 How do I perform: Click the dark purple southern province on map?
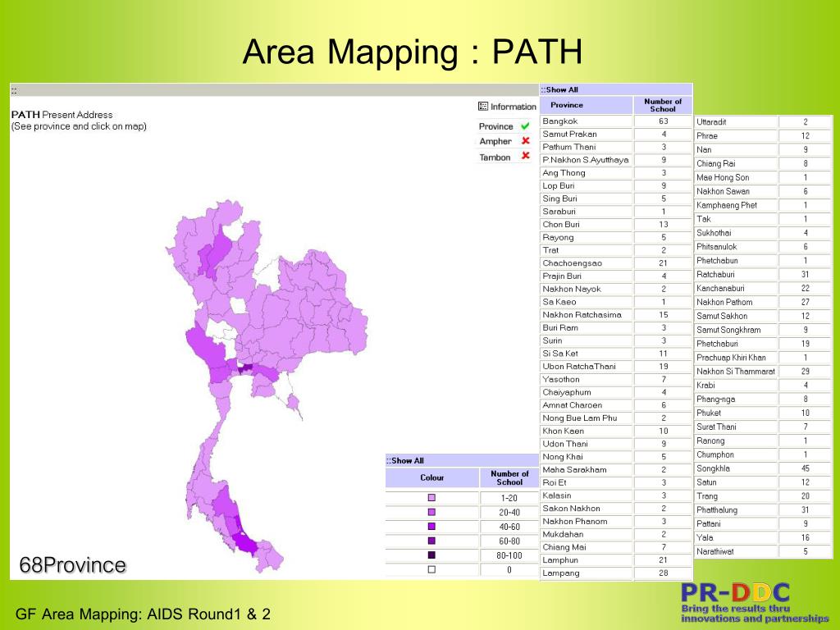point(246,543)
